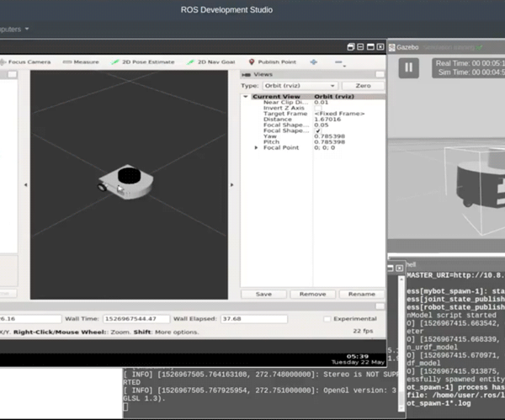Enable the Experimental checkbox
The image size is (505, 420).
tap(327, 319)
